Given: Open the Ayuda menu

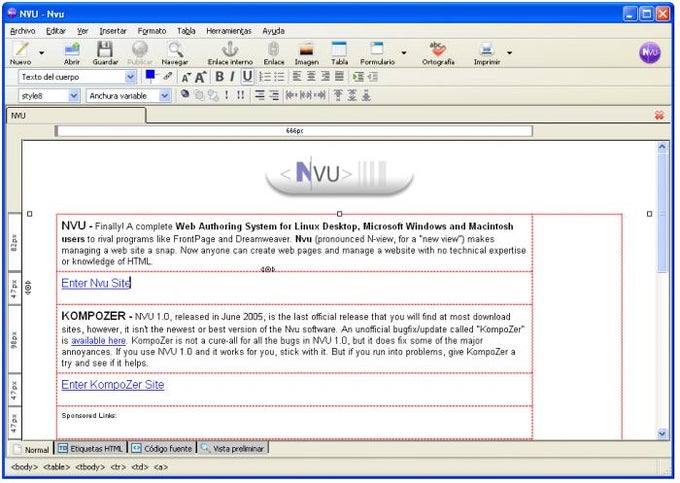Looking at the screenshot, I should 273,31.
